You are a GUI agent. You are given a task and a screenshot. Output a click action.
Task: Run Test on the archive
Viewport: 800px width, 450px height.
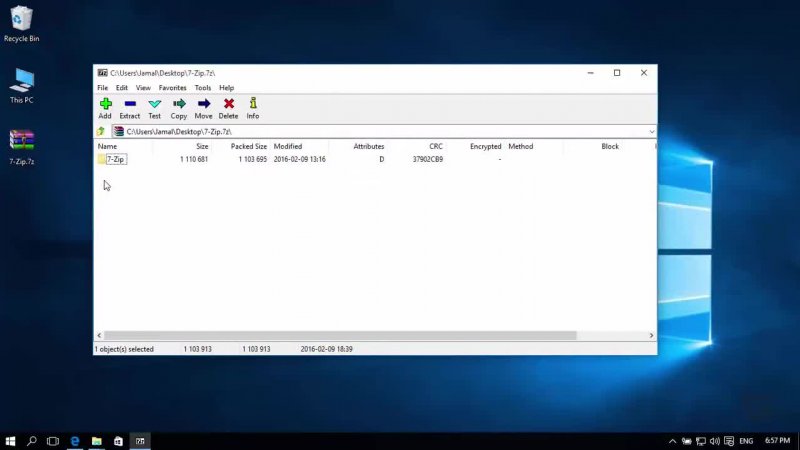(154, 107)
